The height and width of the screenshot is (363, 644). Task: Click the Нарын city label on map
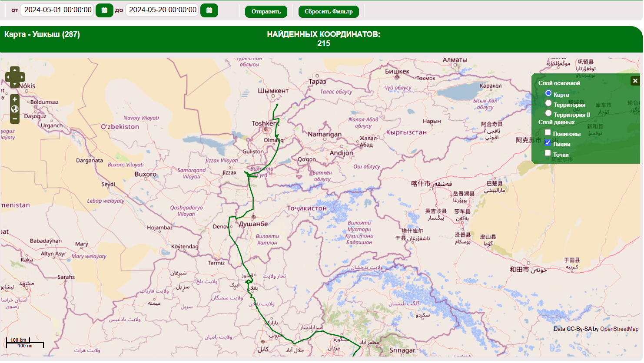[x=432, y=121]
